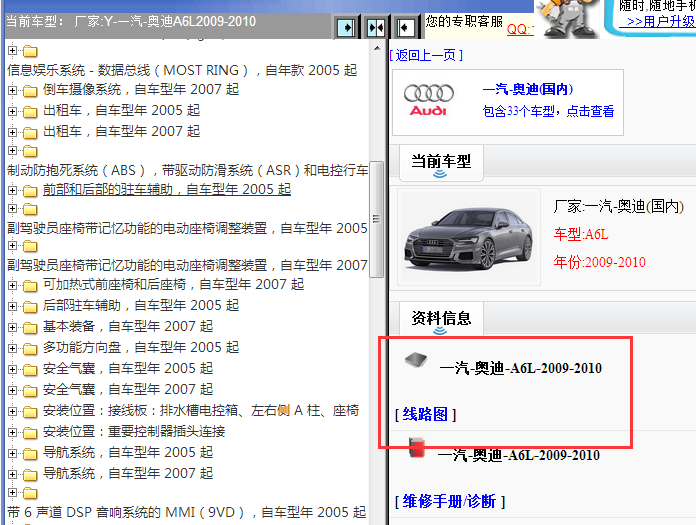This screenshot has height=525, width=696.
Task: Expand the 安全气囊 2007 tree node
Action: (x=12, y=390)
